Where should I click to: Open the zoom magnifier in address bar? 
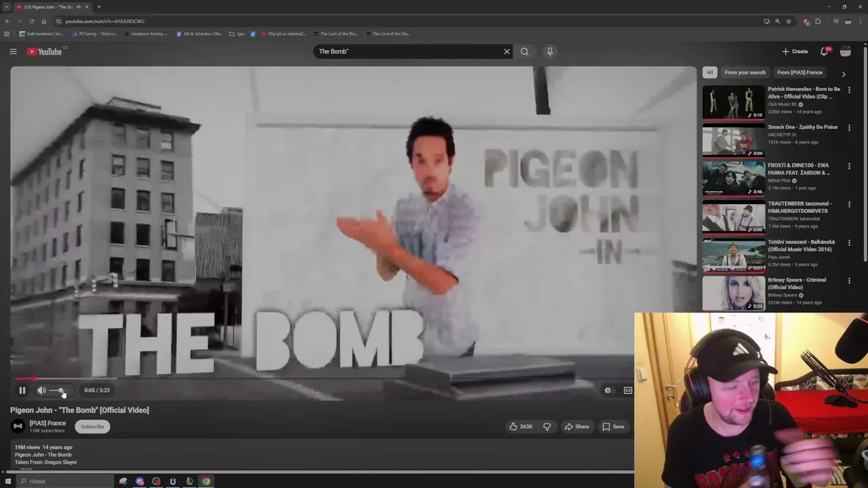point(777,21)
